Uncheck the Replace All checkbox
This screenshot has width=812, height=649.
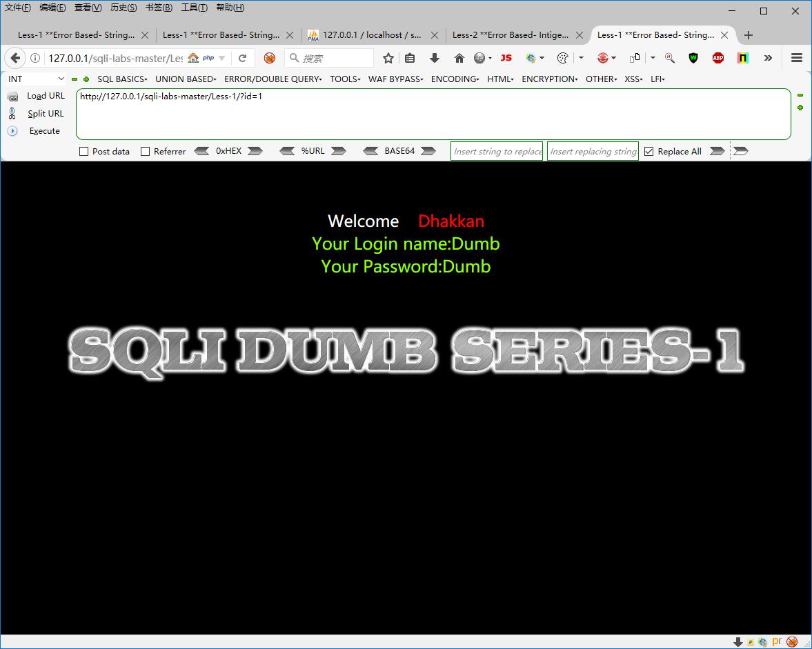(x=648, y=152)
